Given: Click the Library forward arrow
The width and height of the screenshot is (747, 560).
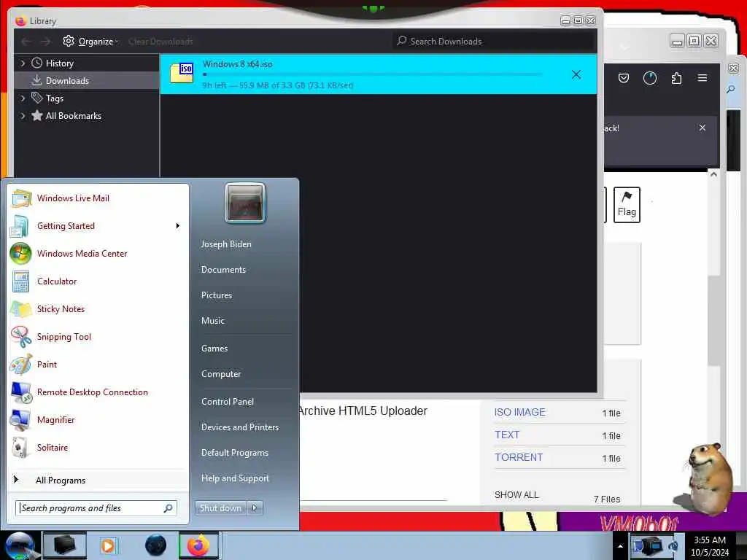Looking at the screenshot, I should point(45,42).
